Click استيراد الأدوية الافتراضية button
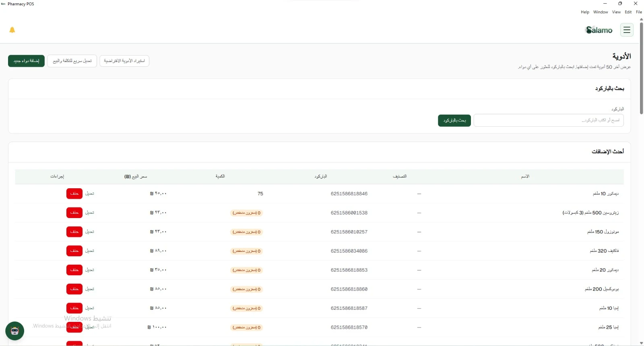 124,61
